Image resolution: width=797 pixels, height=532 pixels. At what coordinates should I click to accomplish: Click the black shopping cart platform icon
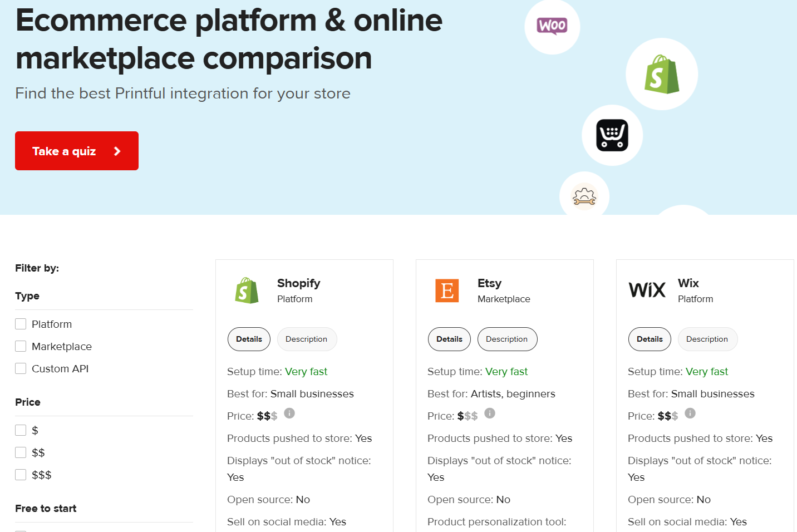(x=612, y=135)
